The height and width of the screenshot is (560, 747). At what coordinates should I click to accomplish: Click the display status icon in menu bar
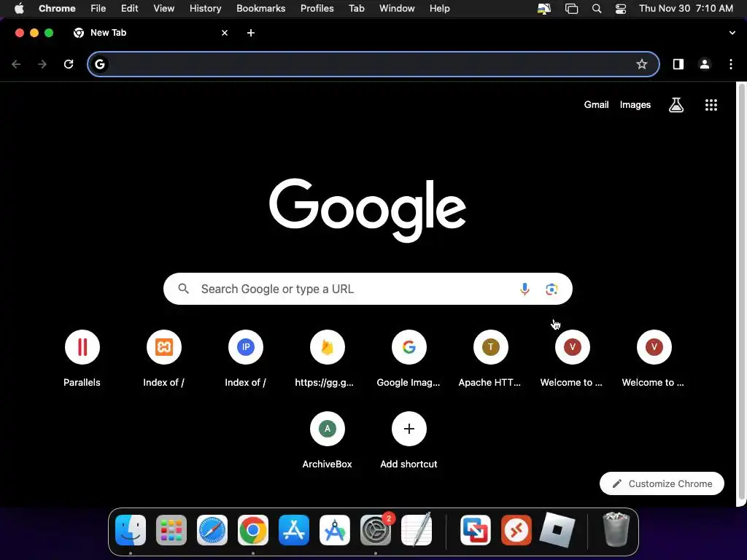click(x=544, y=9)
